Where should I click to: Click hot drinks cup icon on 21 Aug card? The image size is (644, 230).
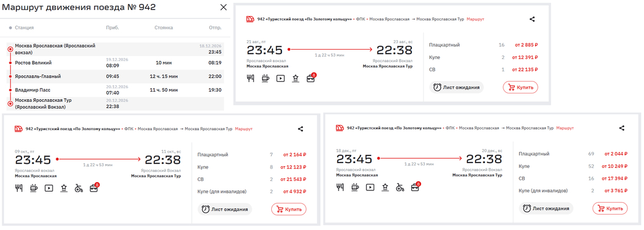(265, 78)
